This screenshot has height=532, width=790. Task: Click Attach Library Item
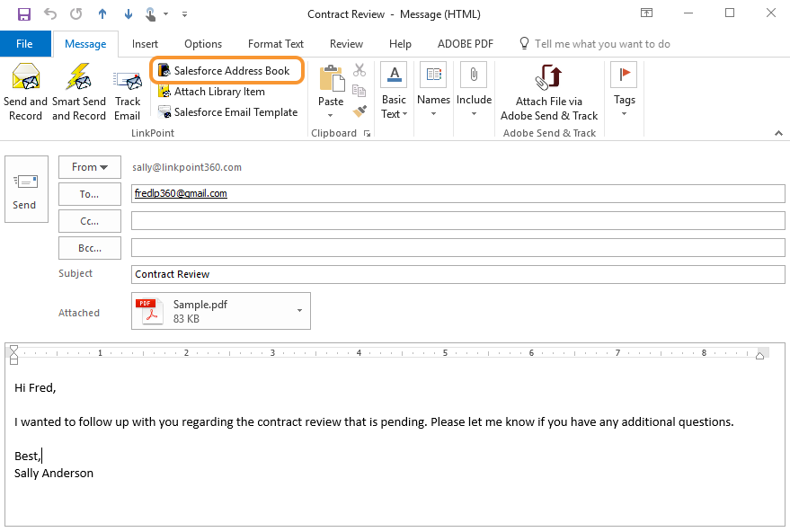[211, 92]
